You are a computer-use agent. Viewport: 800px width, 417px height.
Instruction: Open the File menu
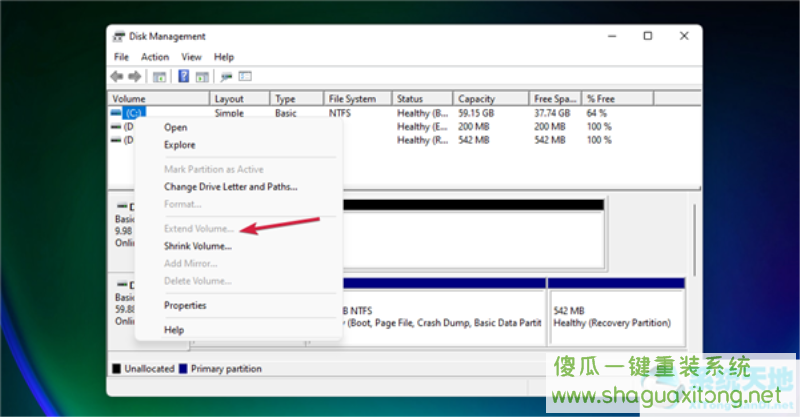121,57
